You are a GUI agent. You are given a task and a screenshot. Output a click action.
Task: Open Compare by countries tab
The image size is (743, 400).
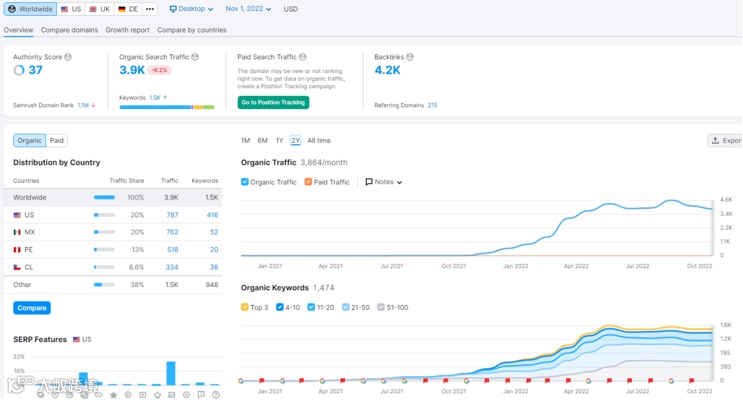191,30
